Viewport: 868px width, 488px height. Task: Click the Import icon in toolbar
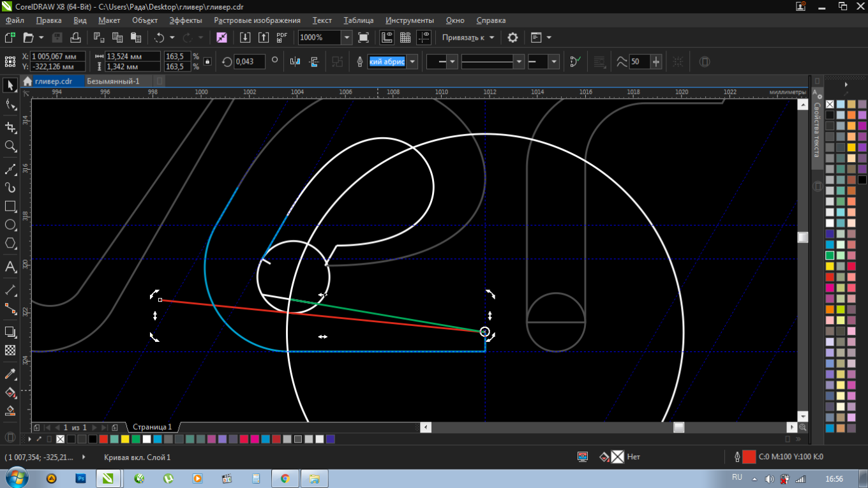point(245,38)
